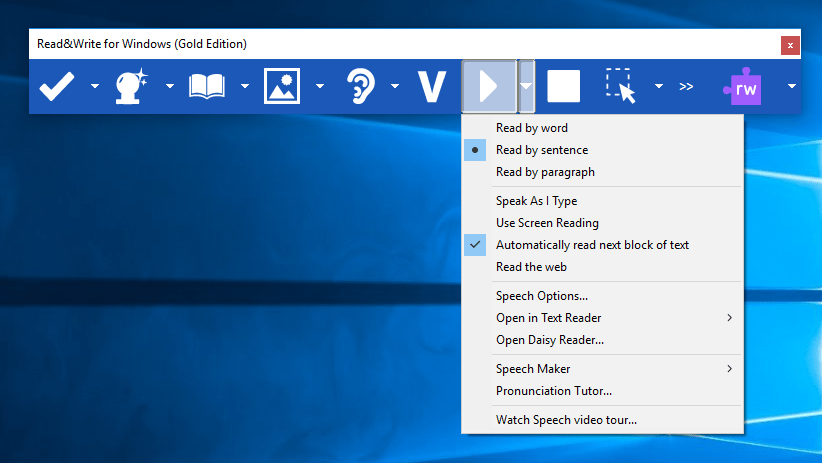The image size is (822, 463).
Task: Stop speech with the square Stop button
Action: pyautogui.click(x=564, y=86)
